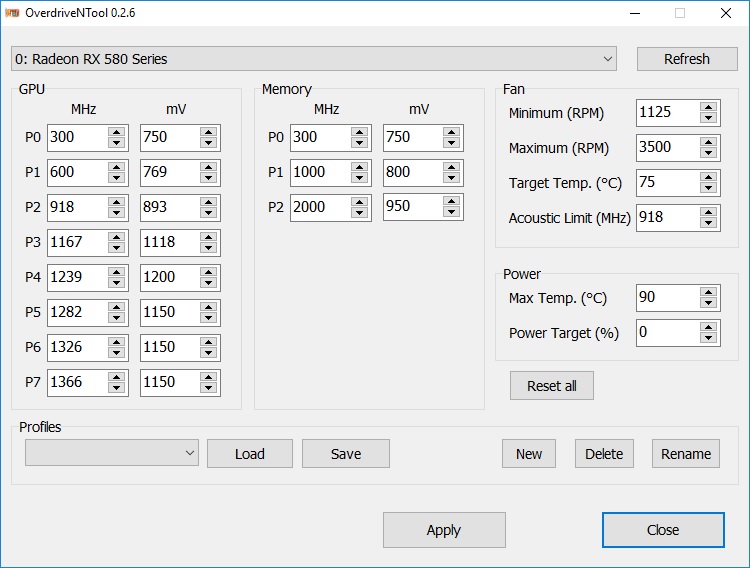Delete the selected profile
This screenshot has width=750, height=568.
(604, 454)
